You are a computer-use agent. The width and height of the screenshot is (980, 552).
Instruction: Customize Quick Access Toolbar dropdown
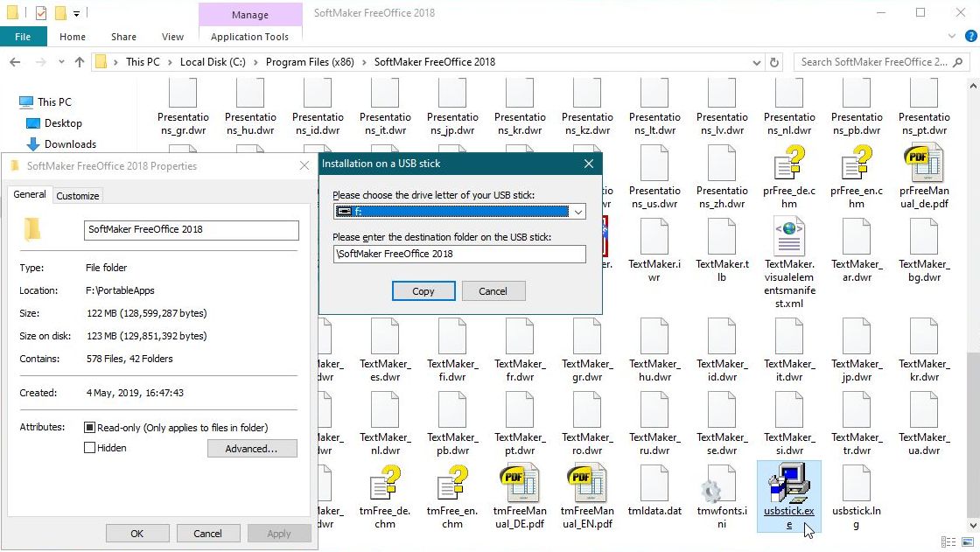click(76, 12)
